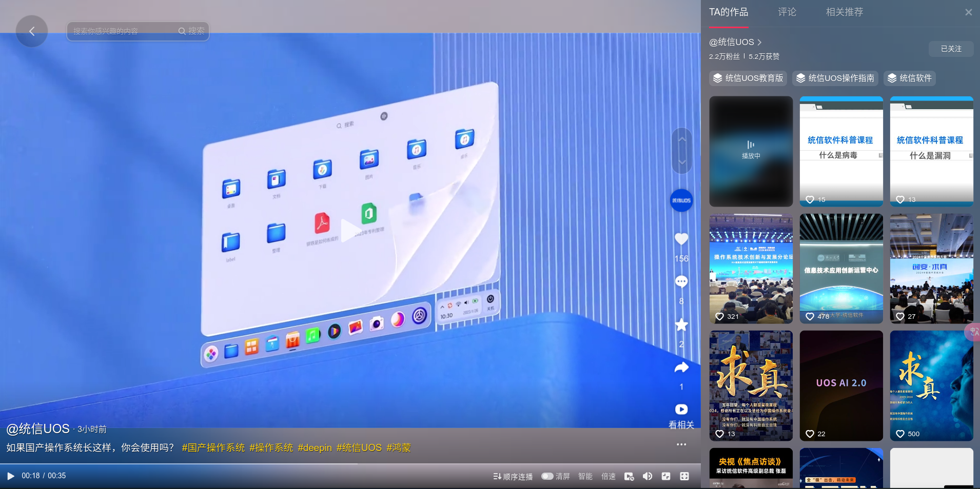Open 信息技术应用创新运营中心 thumbnail with 478 likes
This screenshot has height=489, width=980.
pos(841,269)
